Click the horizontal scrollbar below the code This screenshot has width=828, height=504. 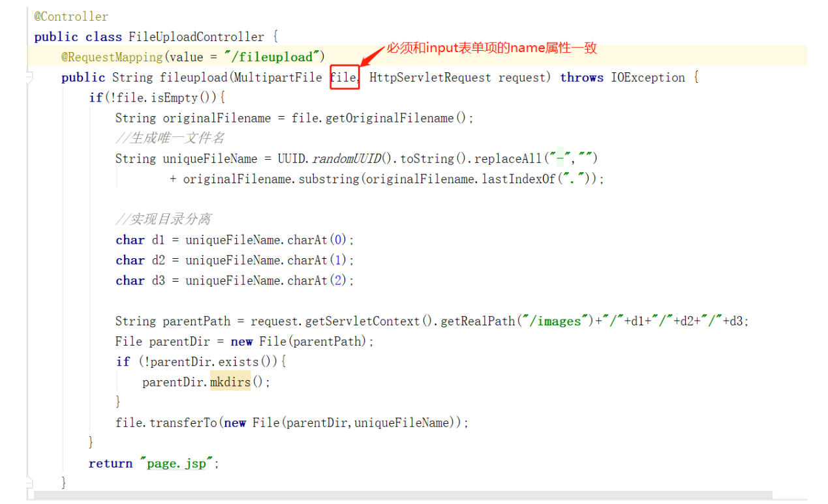403,496
